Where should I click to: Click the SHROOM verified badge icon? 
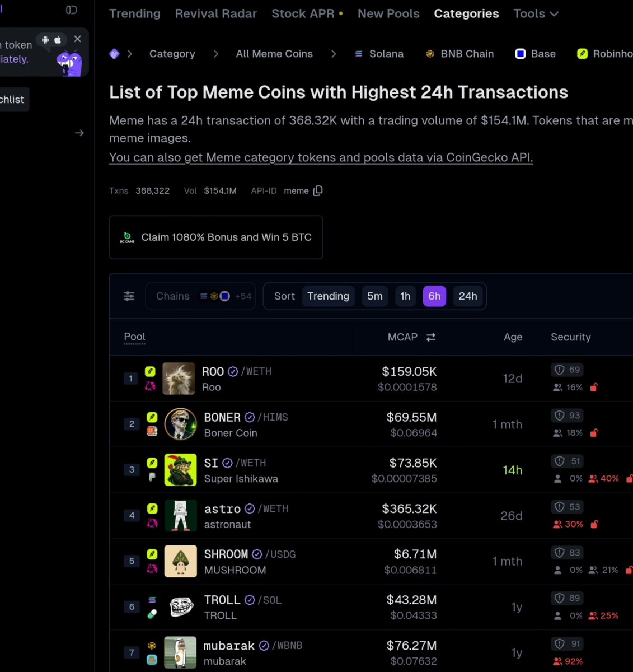click(x=257, y=554)
